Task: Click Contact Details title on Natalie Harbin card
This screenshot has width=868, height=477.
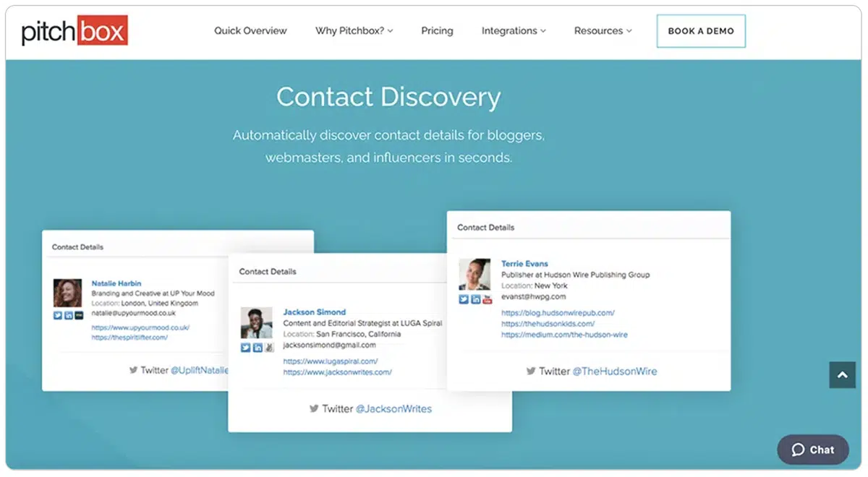Action: [77, 247]
